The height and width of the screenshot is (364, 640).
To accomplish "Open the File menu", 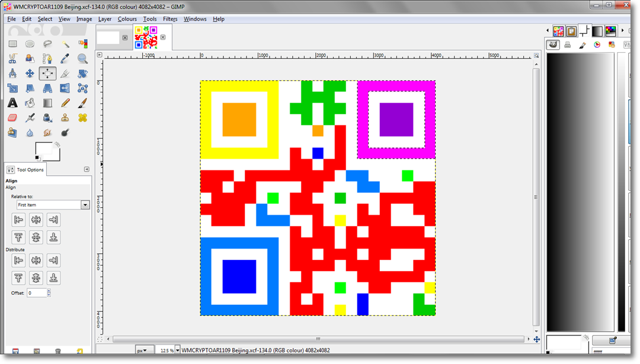I will click(x=11, y=19).
